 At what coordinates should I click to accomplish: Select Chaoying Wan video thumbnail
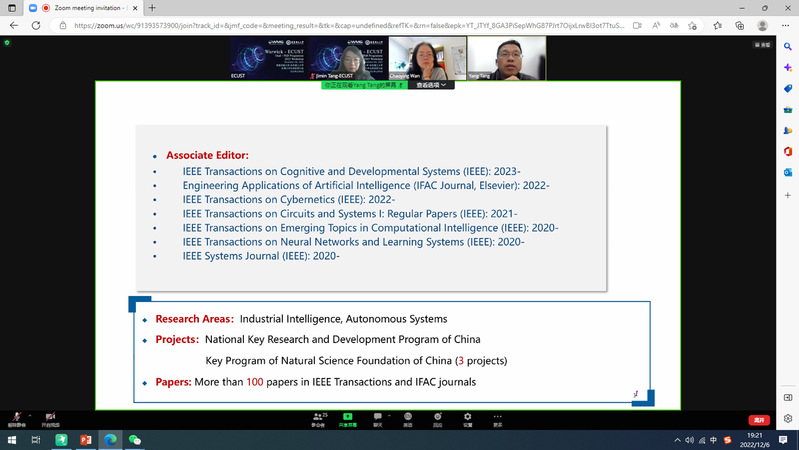click(x=427, y=58)
